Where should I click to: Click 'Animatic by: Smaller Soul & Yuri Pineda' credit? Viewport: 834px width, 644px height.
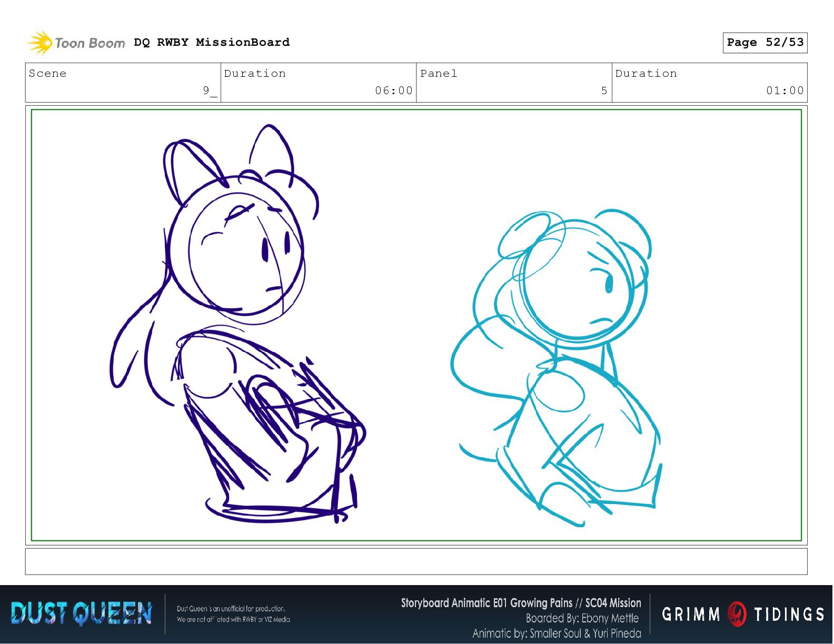(557, 633)
